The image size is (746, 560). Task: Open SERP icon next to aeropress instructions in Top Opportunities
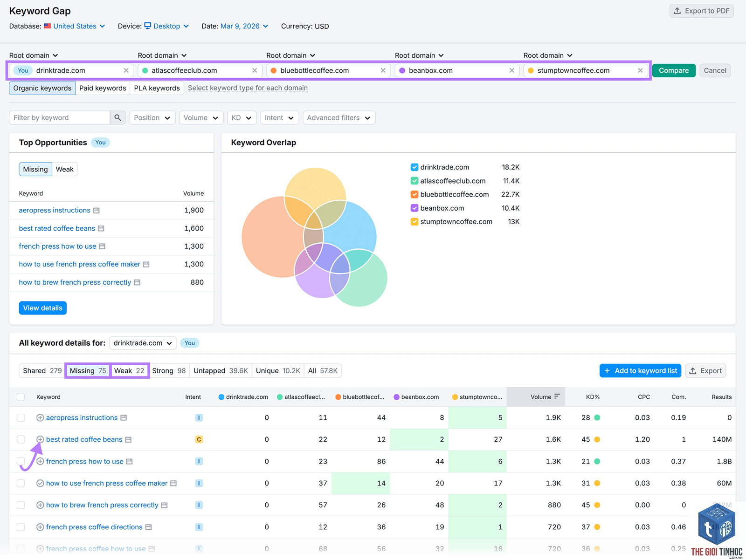click(97, 211)
